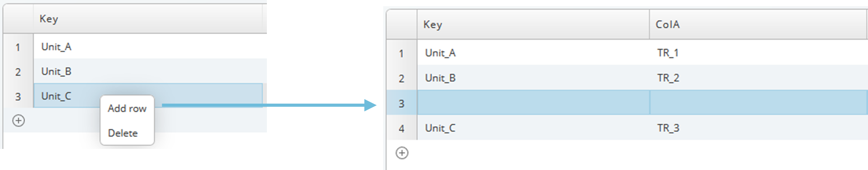Click the plus icon below right table

[x=402, y=153]
